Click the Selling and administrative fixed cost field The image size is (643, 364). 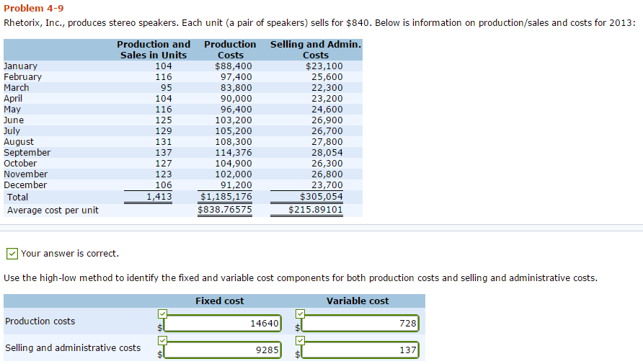222,350
